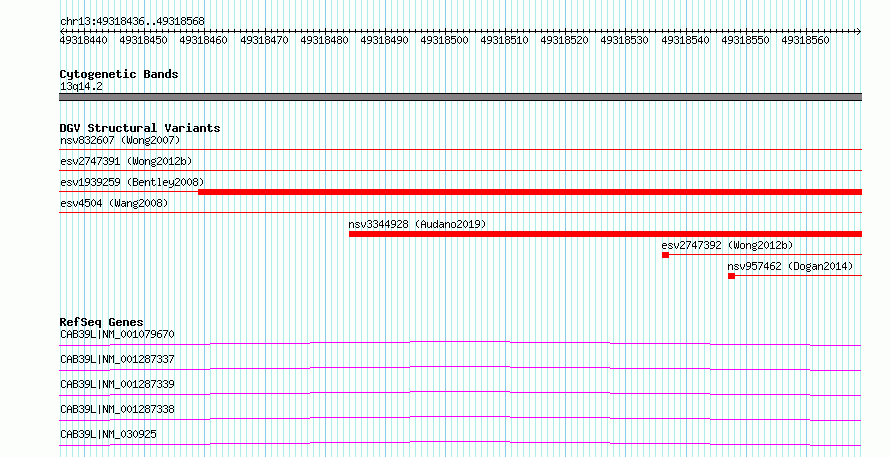Open variant nsv3344928 (Audano2019)
This screenshot has height=457, width=890.
point(417,224)
